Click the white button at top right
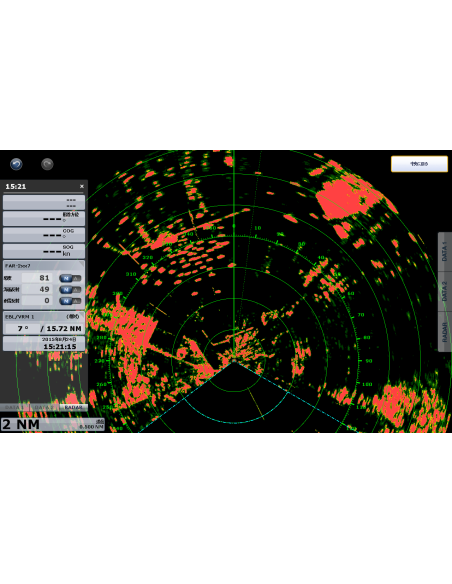452x584 pixels. [419, 164]
